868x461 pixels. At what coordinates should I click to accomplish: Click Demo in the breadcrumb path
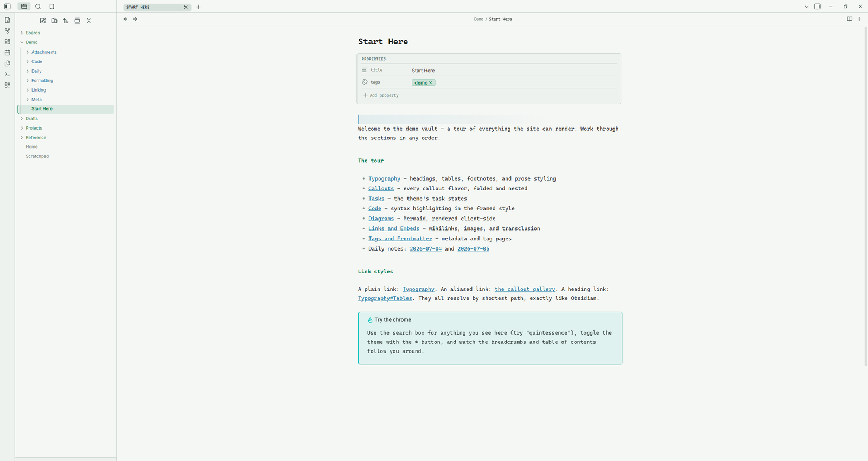pyautogui.click(x=478, y=19)
